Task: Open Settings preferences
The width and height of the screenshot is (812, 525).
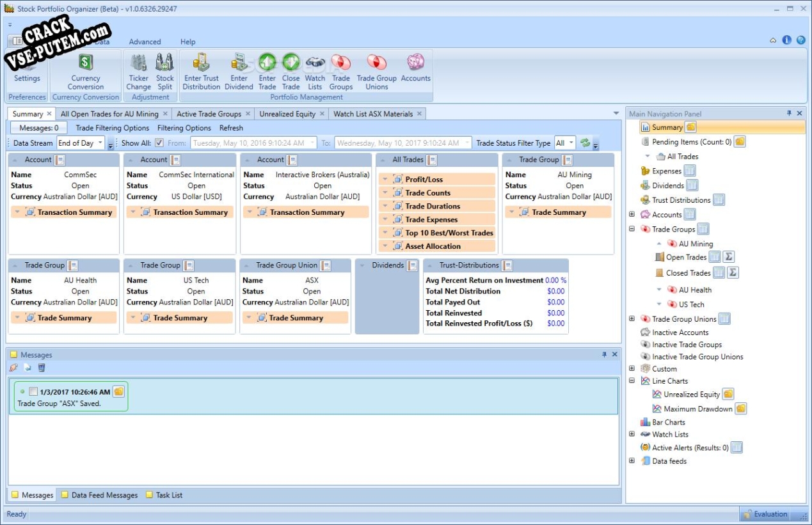Action: point(27,71)
